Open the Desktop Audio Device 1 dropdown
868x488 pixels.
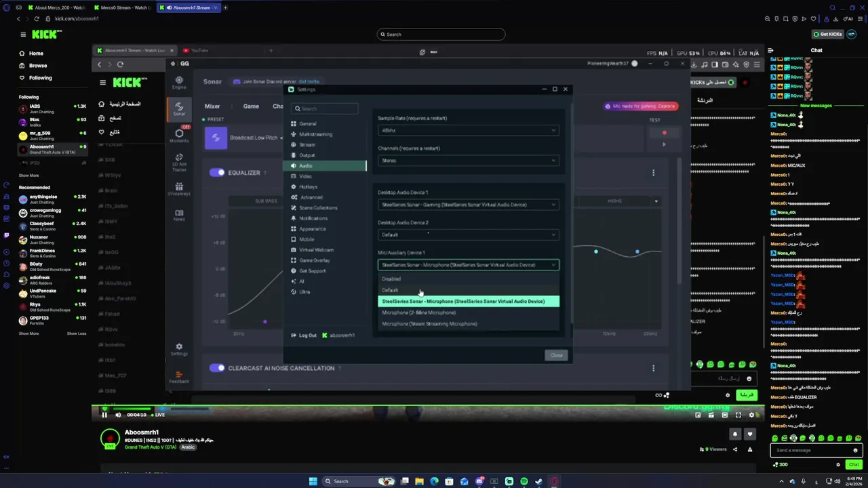click(468, 205)
